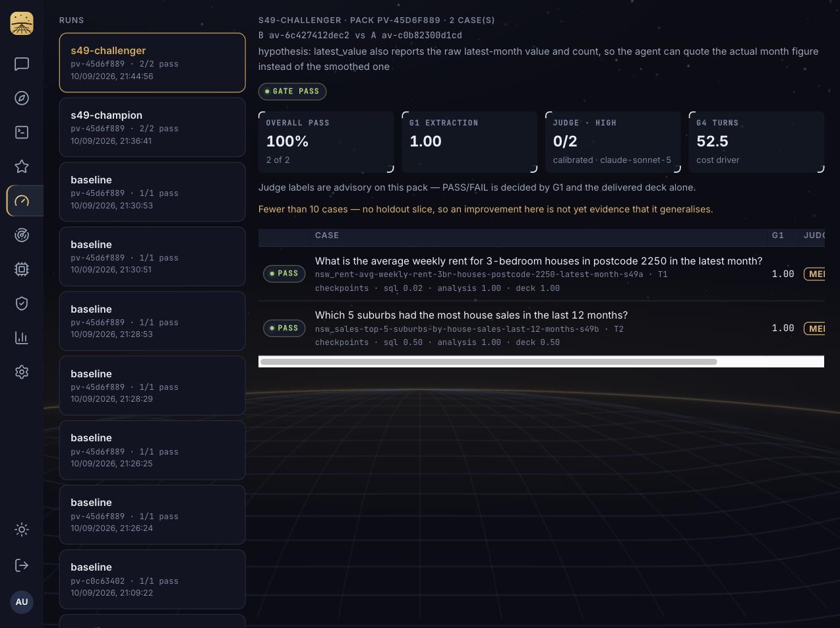The height and width of the screenshot is (628, 840).
Task: Open the terminal console icon in sidebar
Action: coord(22,133)
